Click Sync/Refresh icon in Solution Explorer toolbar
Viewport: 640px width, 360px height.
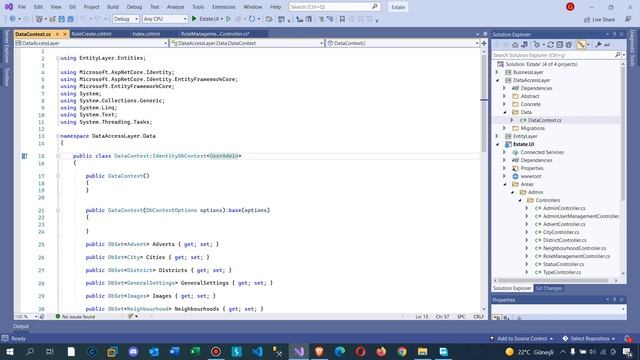tap(550, 45)
